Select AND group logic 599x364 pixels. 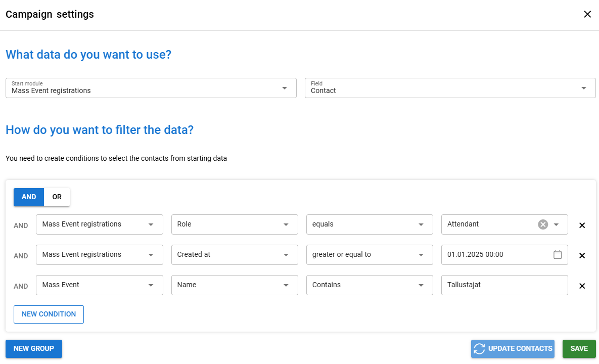click(29, 197)
